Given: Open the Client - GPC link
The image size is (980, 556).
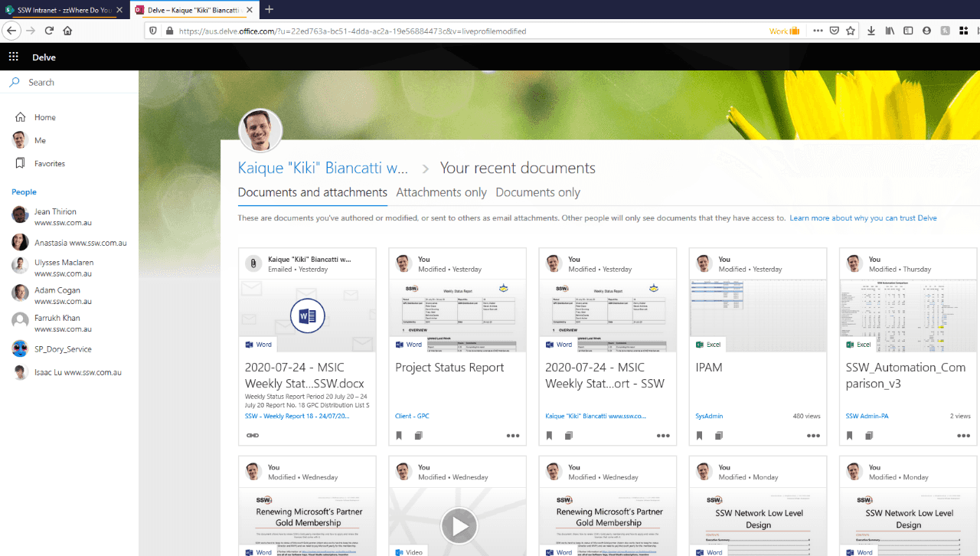Looking at the screenshot, I should [412, 416].
